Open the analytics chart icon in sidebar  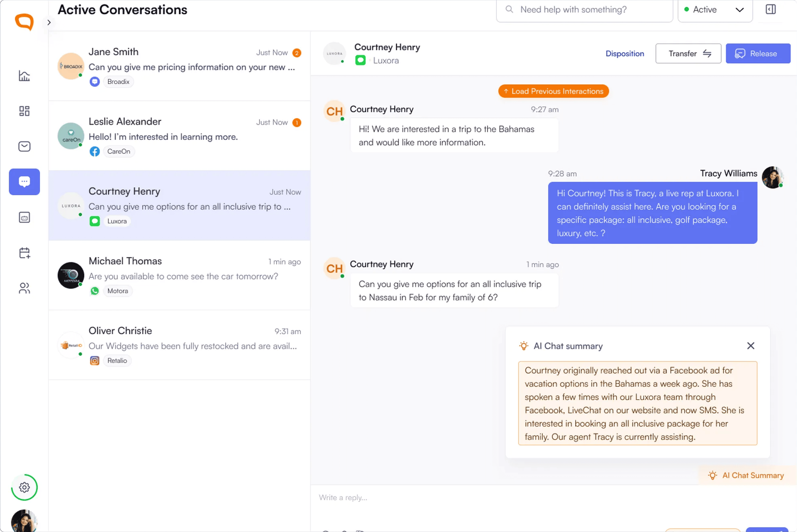[24, 76]
